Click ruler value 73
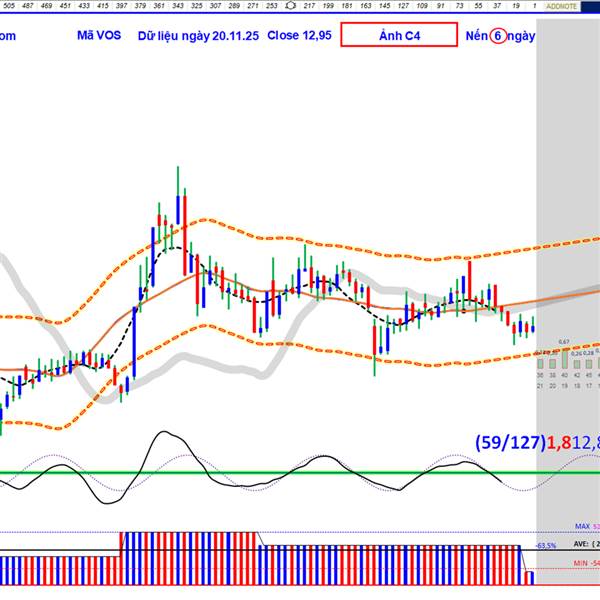Image resolution: width=600 pixels, height=600 pixels. point(460,6)
